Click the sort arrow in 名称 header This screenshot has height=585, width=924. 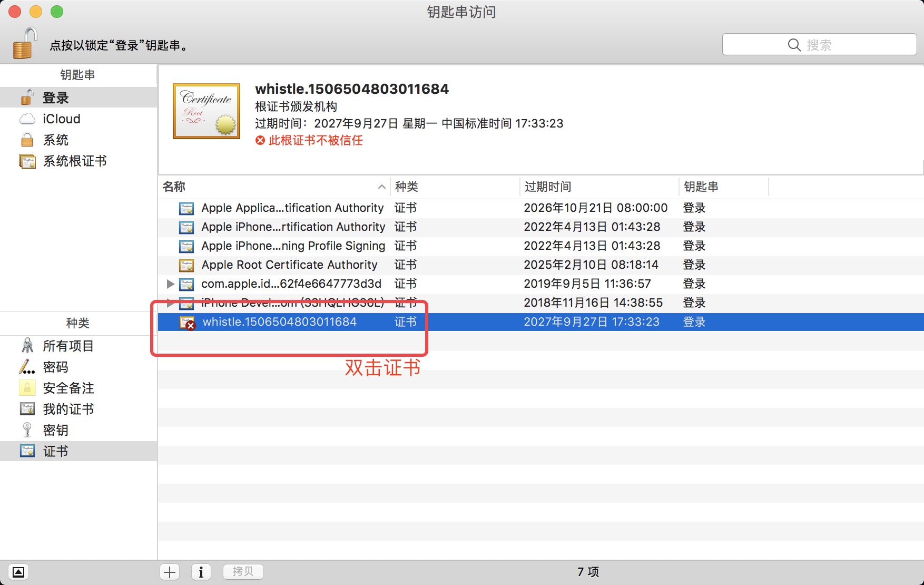[x=382, y=187]
